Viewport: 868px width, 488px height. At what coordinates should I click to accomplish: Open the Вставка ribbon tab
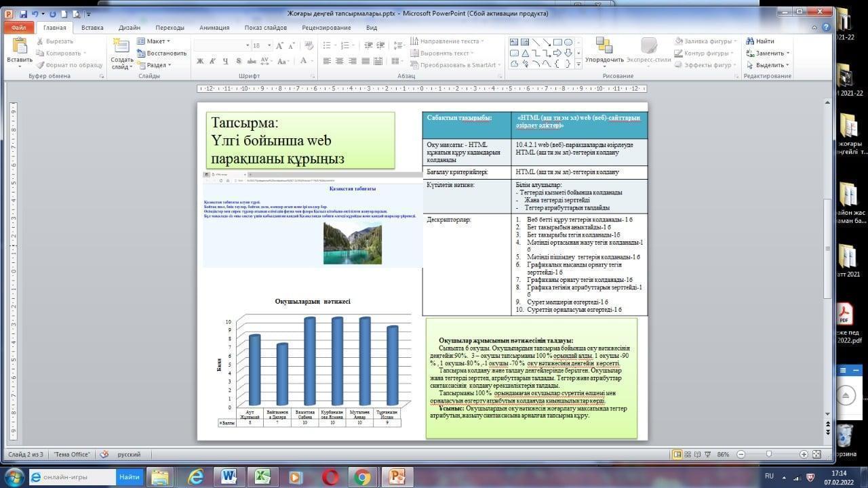(92, 28)
